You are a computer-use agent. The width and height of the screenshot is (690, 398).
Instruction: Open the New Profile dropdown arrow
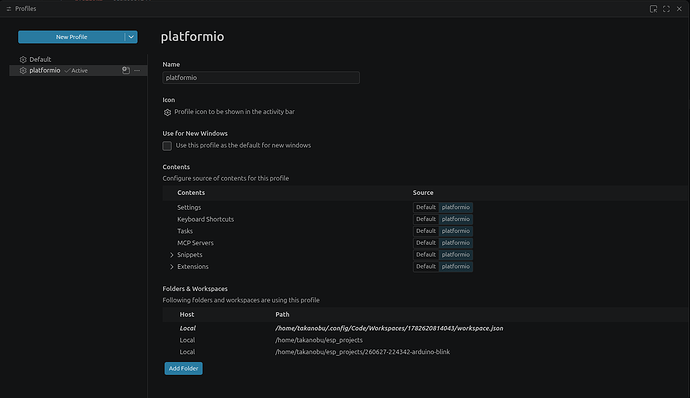click(131, 37)
